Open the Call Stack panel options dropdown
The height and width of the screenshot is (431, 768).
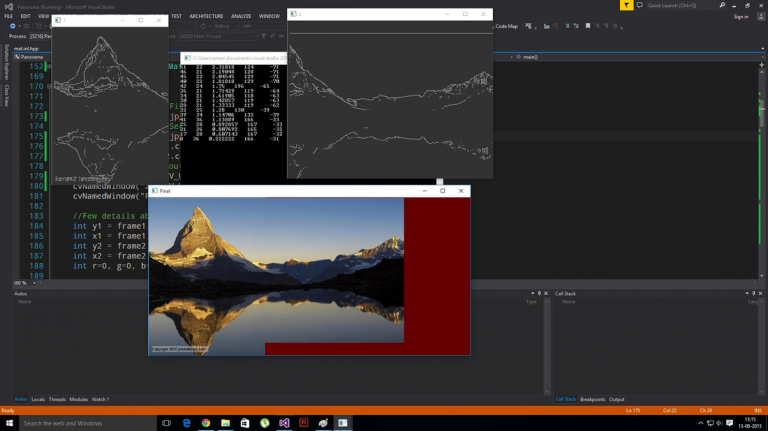click(747, 293)
